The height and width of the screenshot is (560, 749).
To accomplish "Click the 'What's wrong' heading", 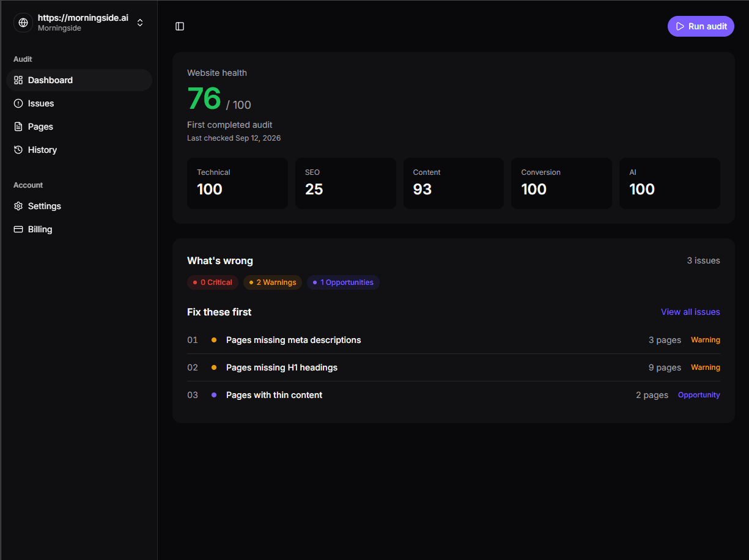I will tap(220, 260).
